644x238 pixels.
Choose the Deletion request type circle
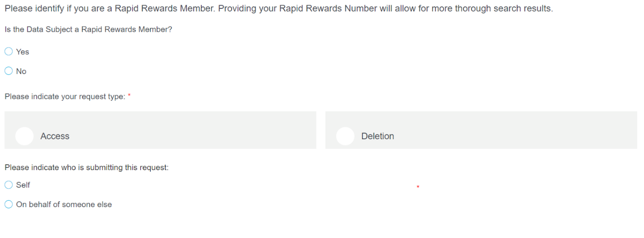[345, 136]
